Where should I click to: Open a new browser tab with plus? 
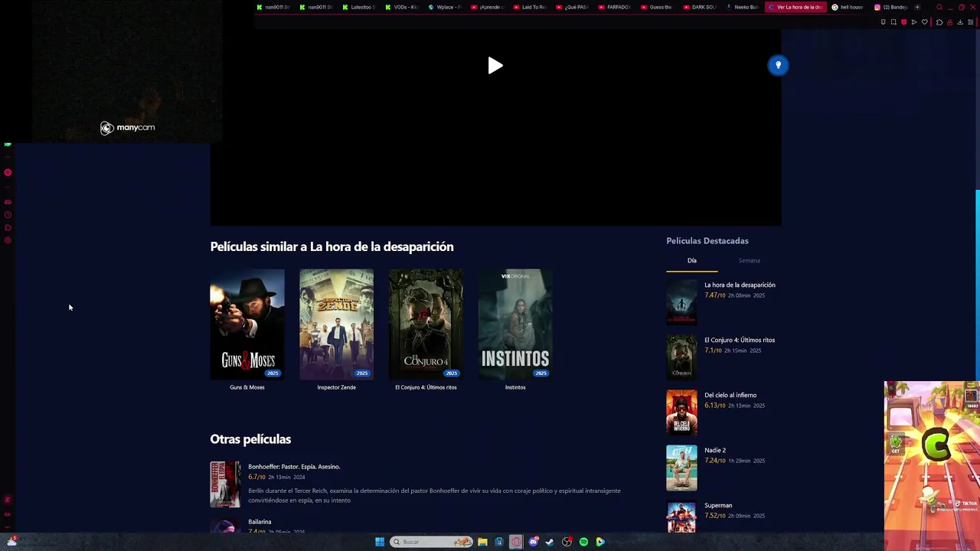pyautogui.click(x=917, y=7)
